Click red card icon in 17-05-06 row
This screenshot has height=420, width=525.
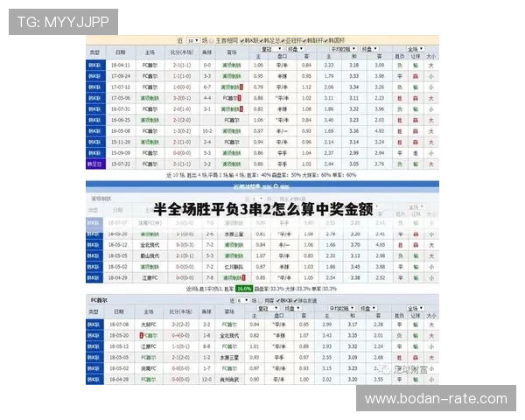tap(239, 98)
